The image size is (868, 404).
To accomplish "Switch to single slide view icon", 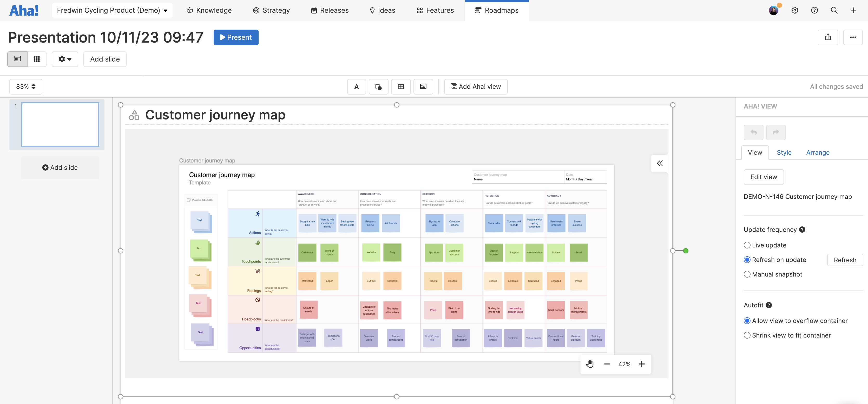I will click(17, 59).
